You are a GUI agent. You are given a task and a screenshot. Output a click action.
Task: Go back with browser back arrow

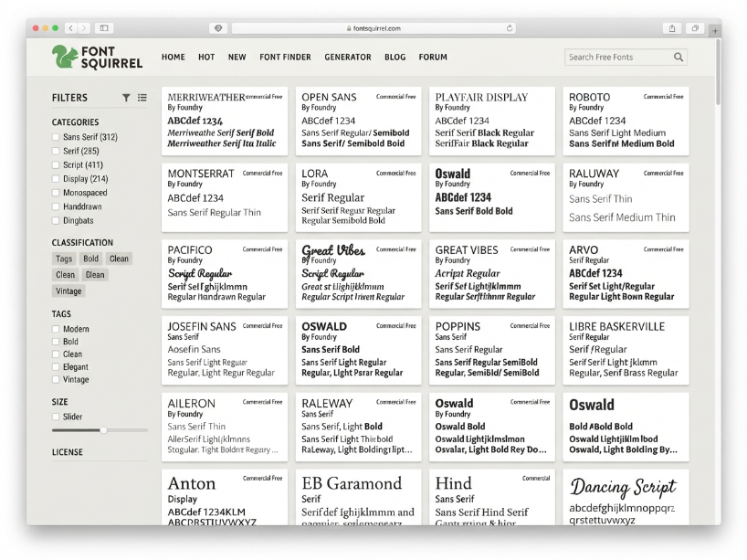[x=71, y=28]
